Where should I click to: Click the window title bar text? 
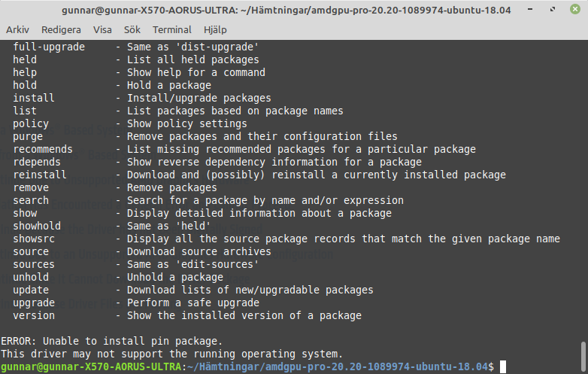(286, 10)
